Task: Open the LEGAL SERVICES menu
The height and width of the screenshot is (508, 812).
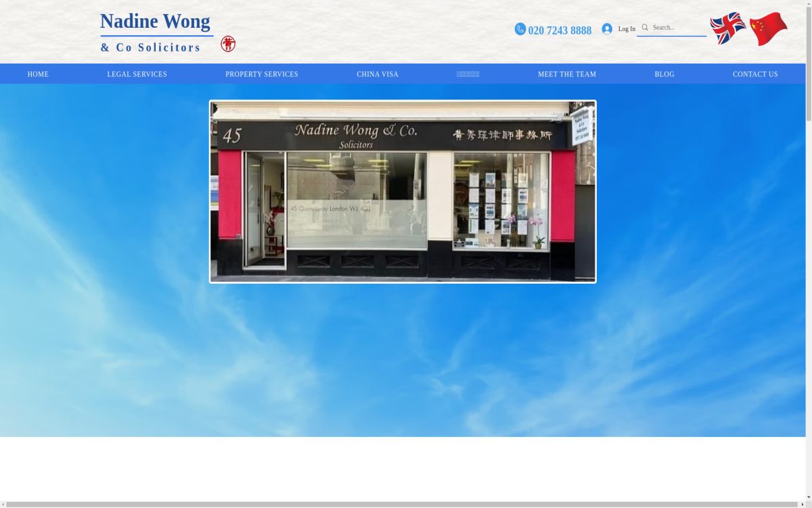Action: coord(137,74)
